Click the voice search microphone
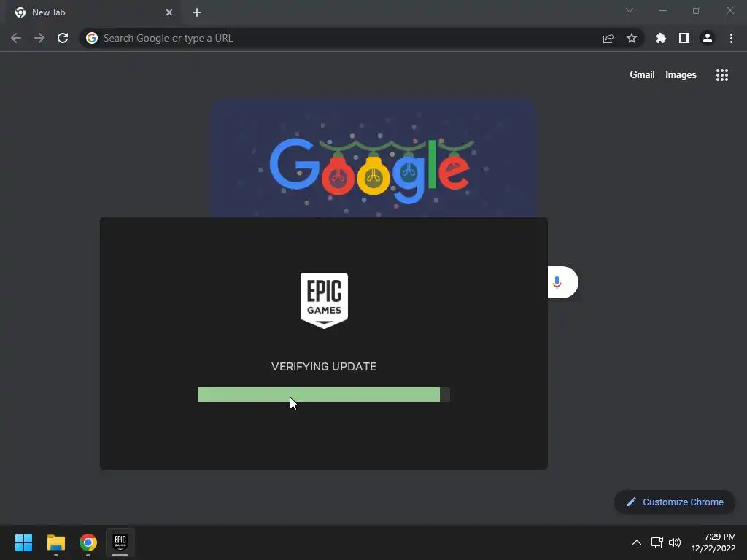Image resolution: width=747 pixels, height=560 pixels. (x=557, y=282)
